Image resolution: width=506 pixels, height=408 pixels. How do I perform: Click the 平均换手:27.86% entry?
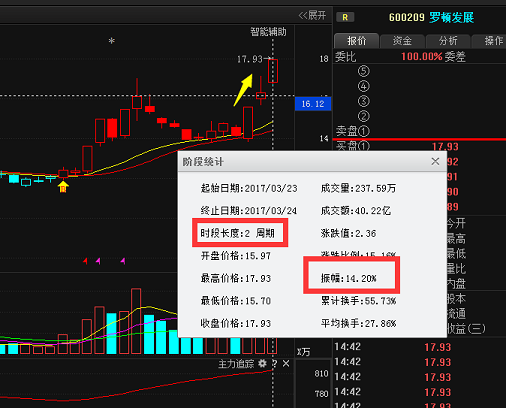click(358, 323)
